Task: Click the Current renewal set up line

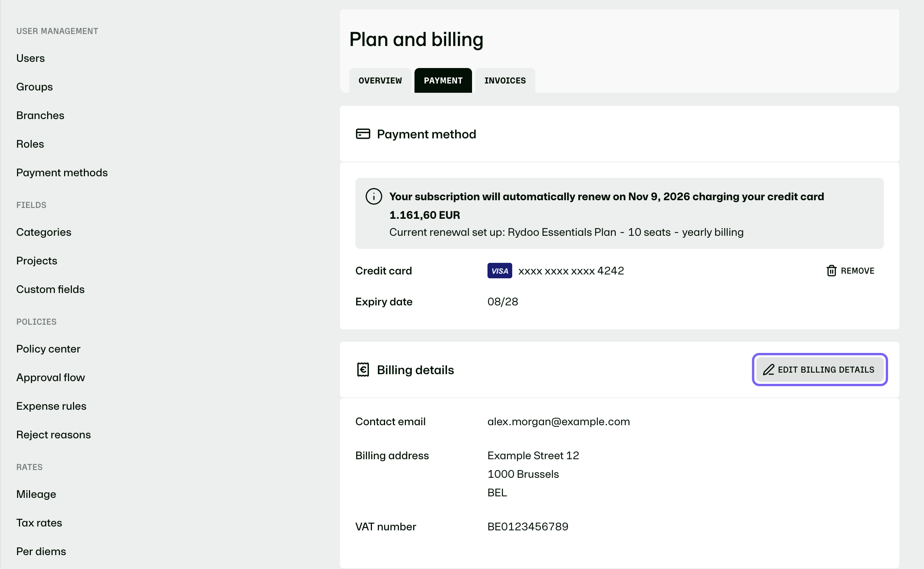Action: tap(566, 232)
